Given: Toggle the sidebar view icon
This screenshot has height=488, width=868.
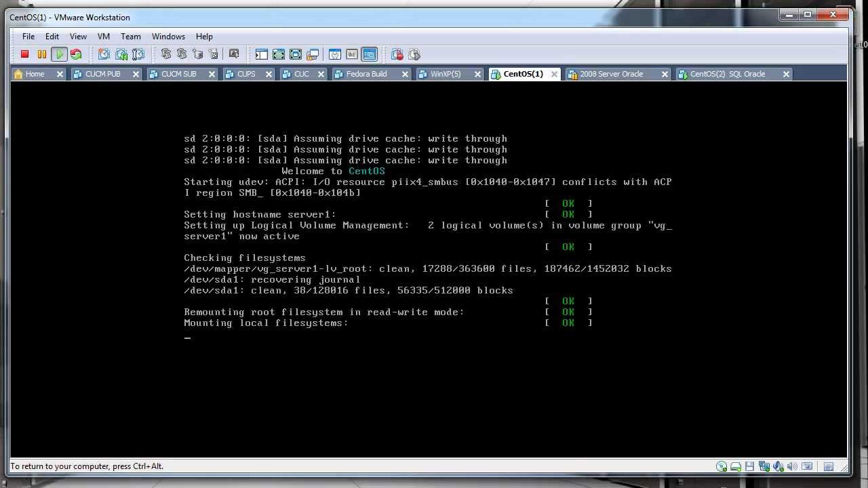Looking at the screenshot, I should tap(262, 54).
